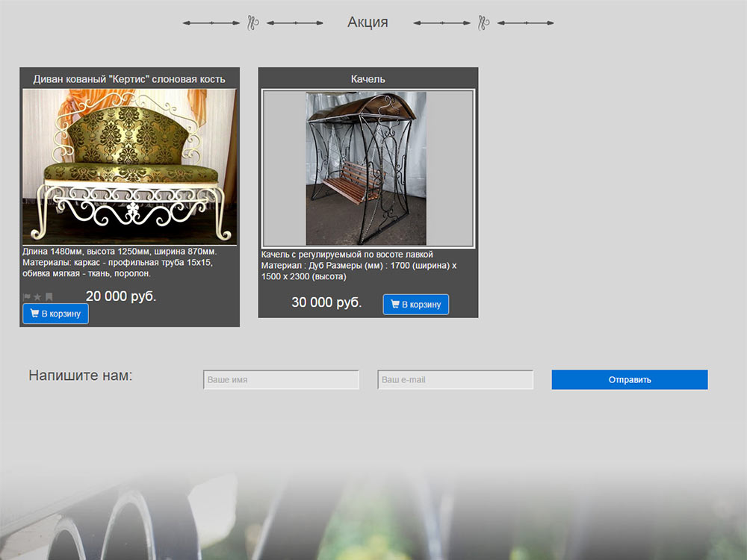This screenshot has height=560, width=747.
Task: Click the bookmark icon next to 20 000 руб.
Action: click(49, 297)
